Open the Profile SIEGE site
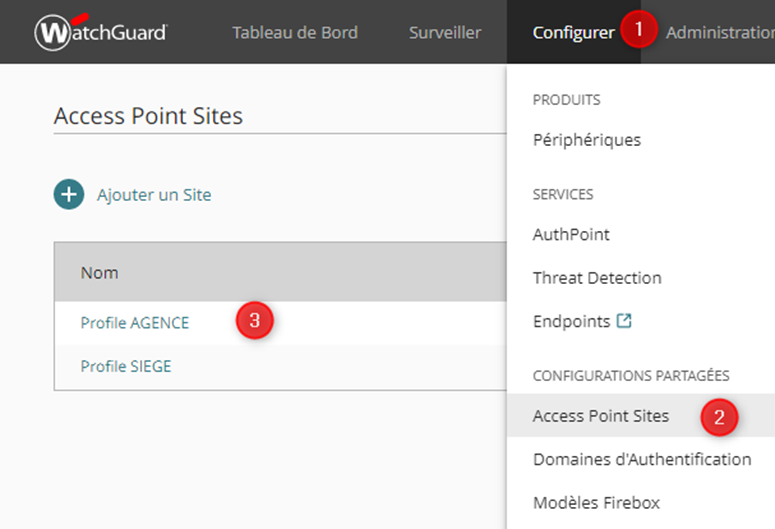Screen dimensions: 775x529 tap(126, 367)
